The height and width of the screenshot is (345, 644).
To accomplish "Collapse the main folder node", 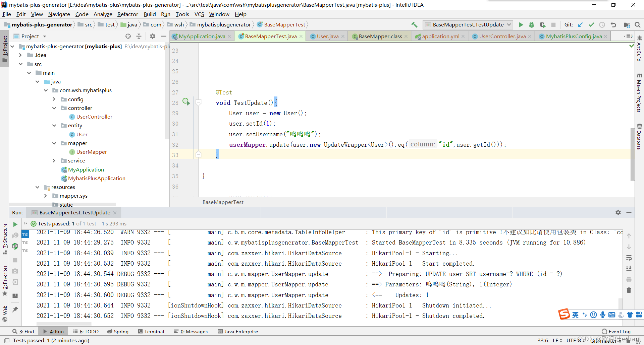I will (29, 73).
